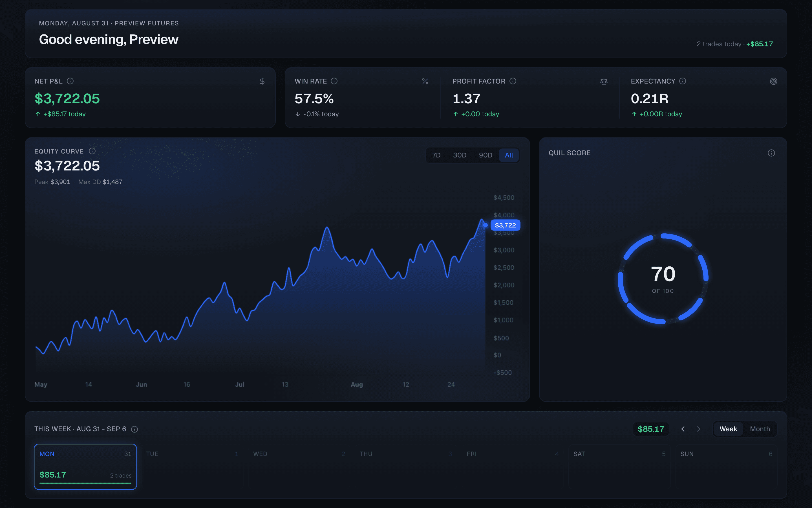
Task: Click the 1.37 profit factor value
Action: click(466, 98)
